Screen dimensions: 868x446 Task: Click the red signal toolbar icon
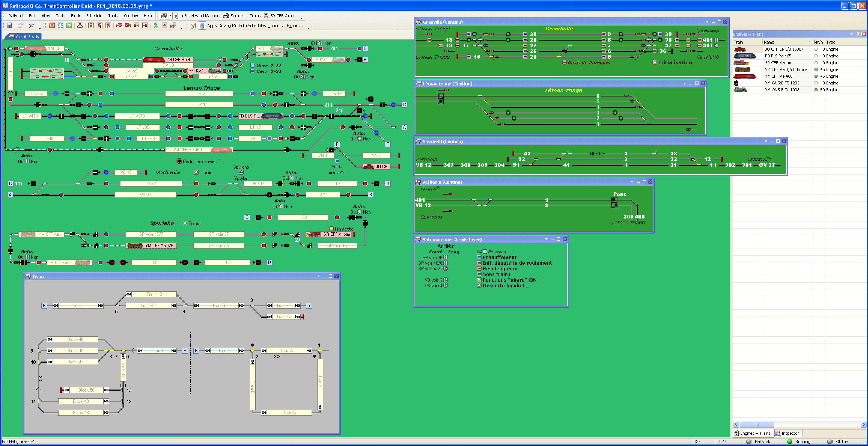(91, 25)
